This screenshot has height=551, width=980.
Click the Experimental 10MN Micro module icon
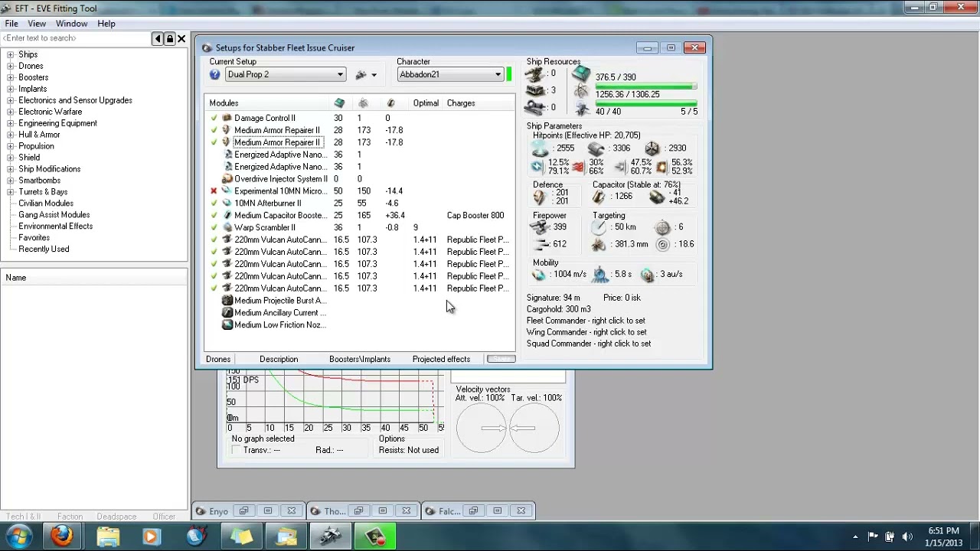pos(227,191)
